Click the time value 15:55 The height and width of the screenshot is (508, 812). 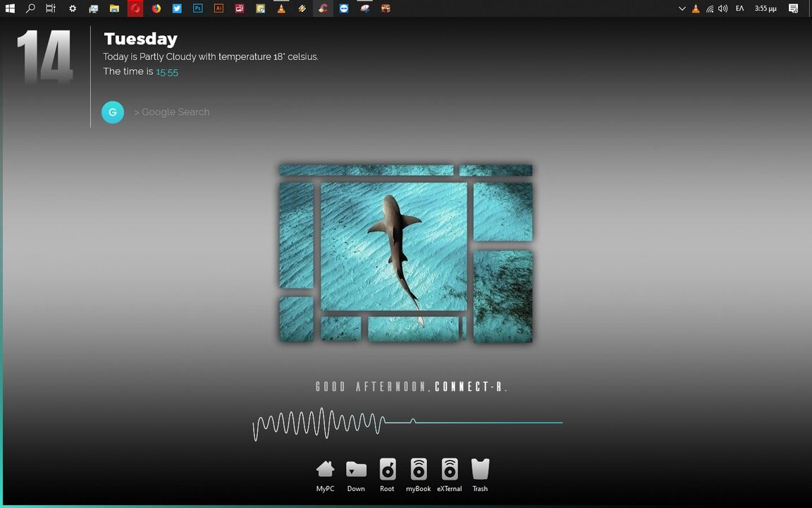(167, 72)
